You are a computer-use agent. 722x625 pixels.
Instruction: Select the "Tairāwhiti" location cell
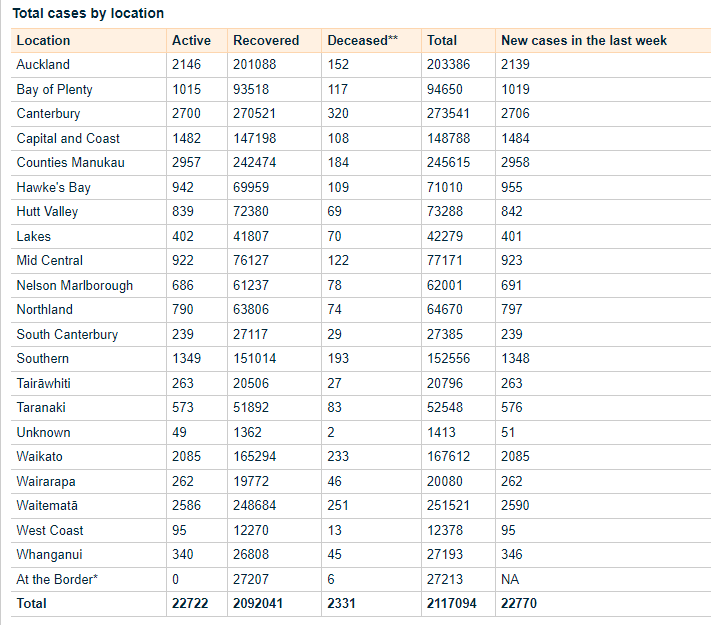pyautogui.click(x=43, y=383)
